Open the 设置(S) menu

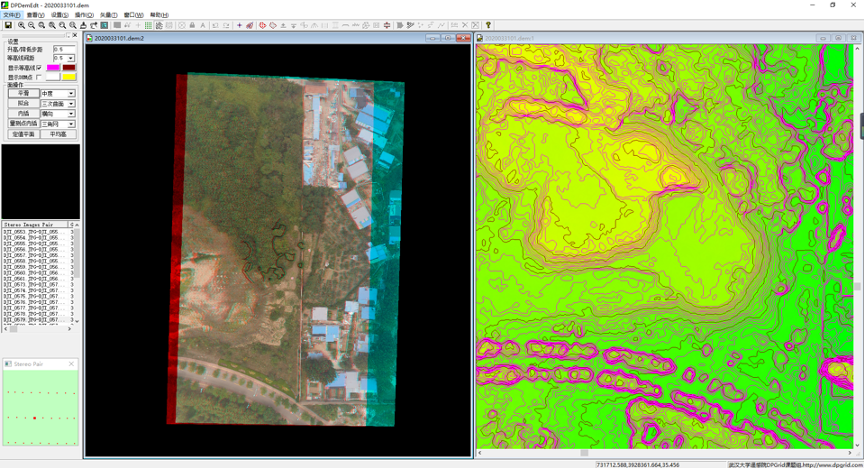click(60, 15)
